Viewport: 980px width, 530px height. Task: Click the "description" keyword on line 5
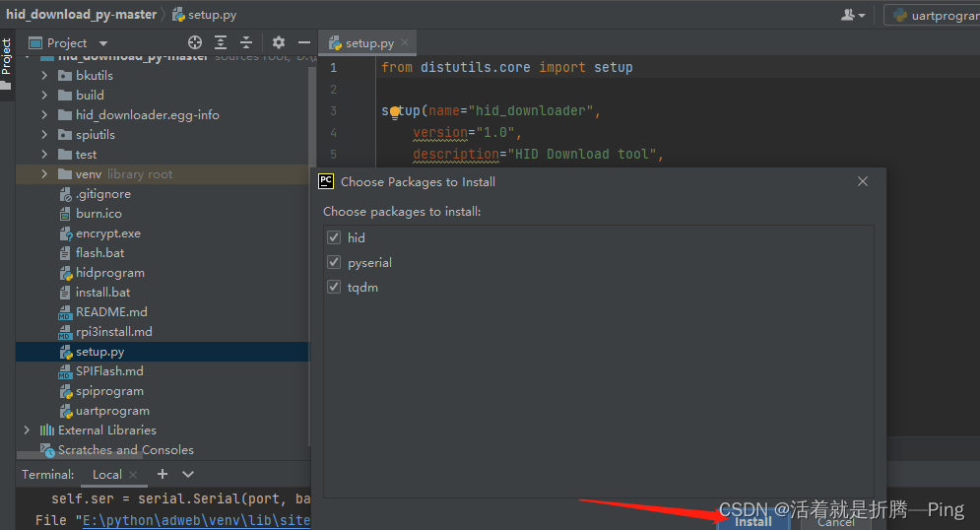pyautogui.click(x=456, y=154)
